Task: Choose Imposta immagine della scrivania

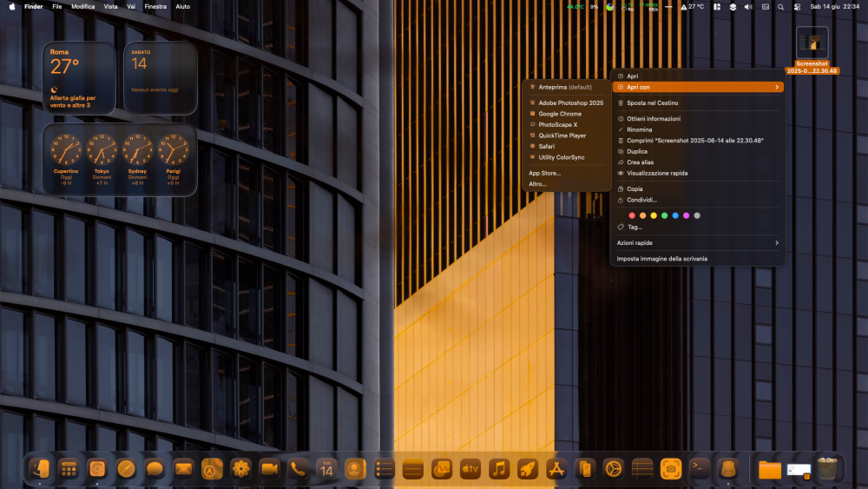Action: (x=698, y=259)
